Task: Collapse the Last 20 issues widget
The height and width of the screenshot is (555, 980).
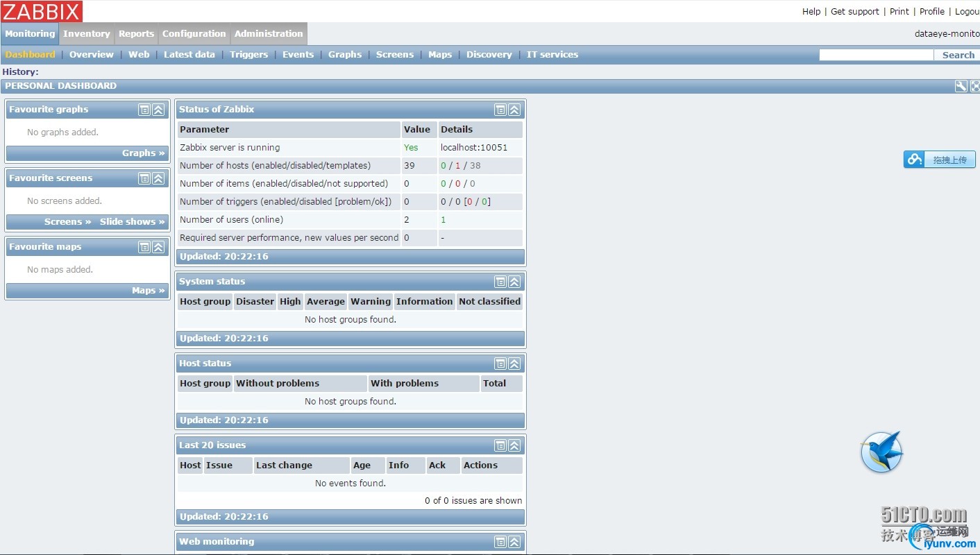Action: 514,445
